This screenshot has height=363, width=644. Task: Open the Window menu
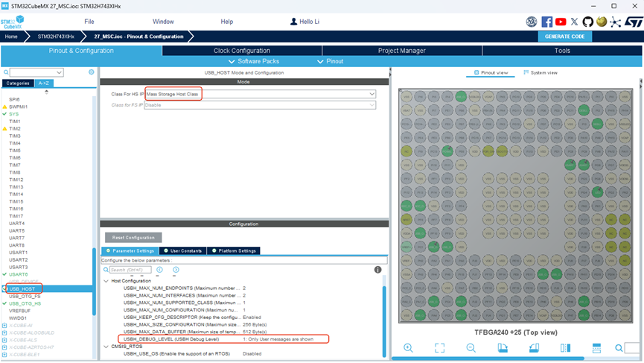tap(163, 22)
